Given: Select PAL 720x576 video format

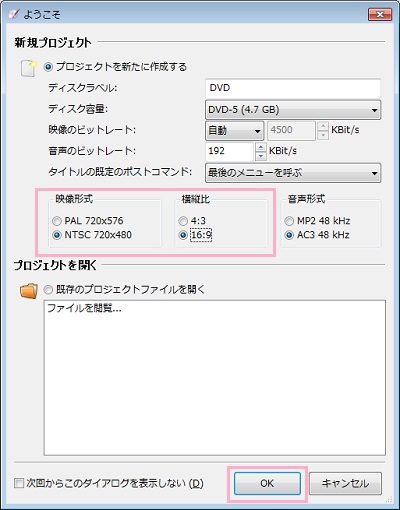Looking at the screenshot, I should (57, 221).
